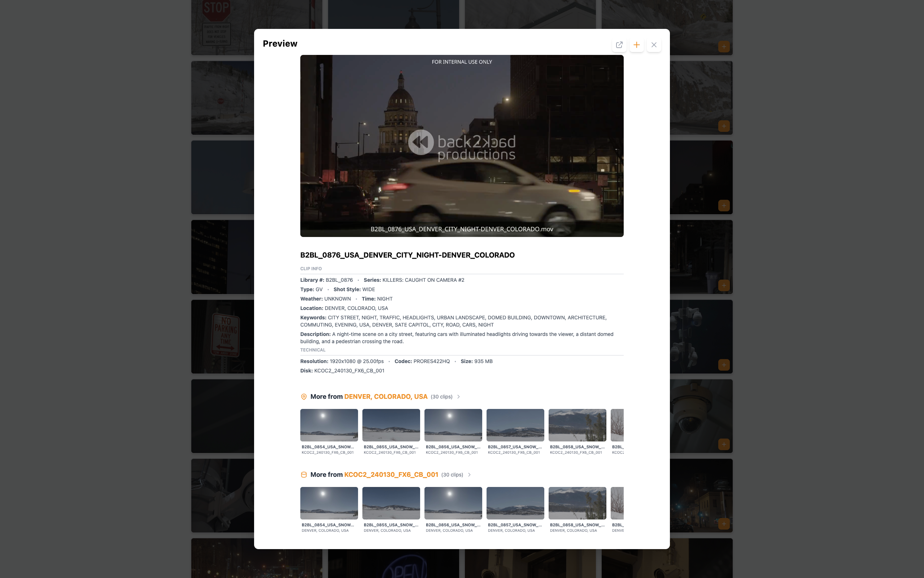
Task: Click the Size value 935 MB
Action: point(483,361)
